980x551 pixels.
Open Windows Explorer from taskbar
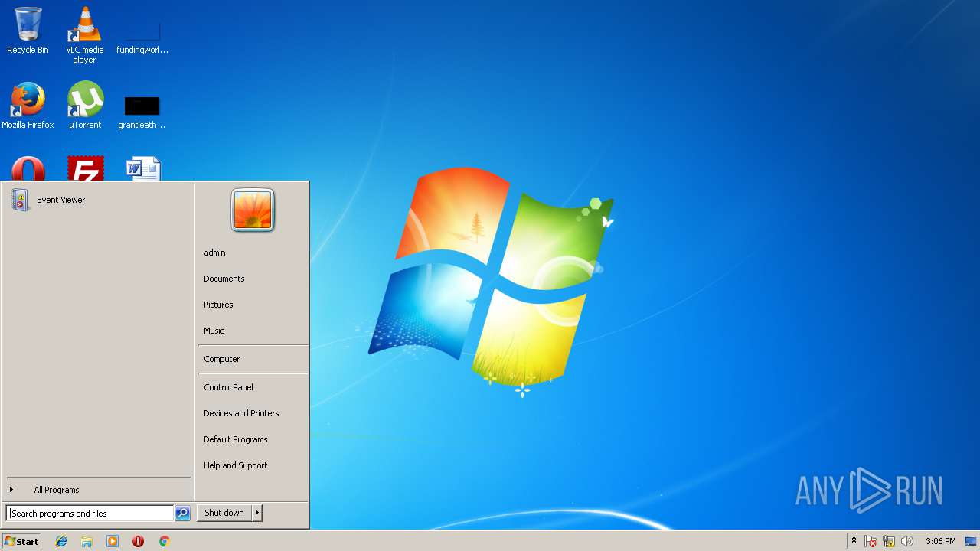click(87, 541)
